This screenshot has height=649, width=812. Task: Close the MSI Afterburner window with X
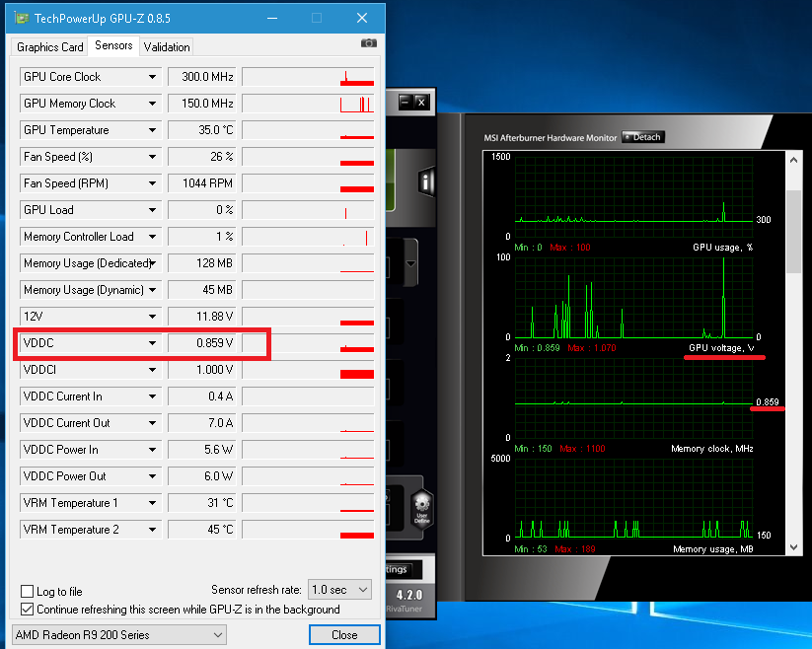pos(421,102)
